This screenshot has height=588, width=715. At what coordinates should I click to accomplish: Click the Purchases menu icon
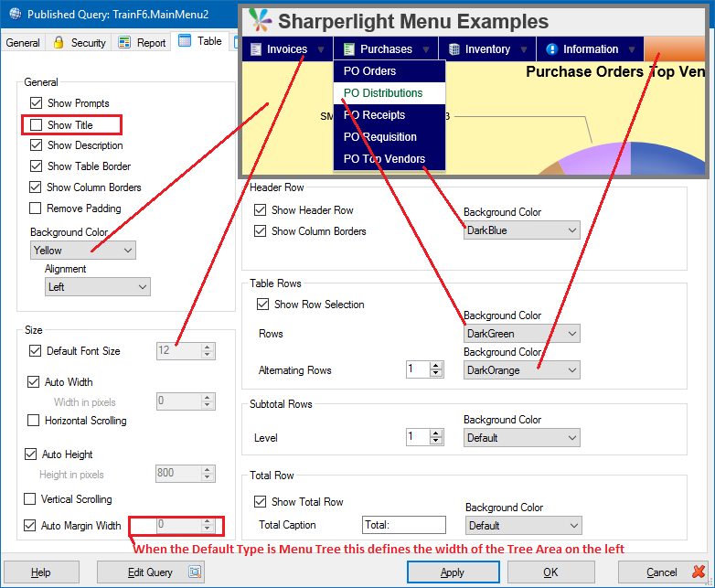click(x=349, y=49)
